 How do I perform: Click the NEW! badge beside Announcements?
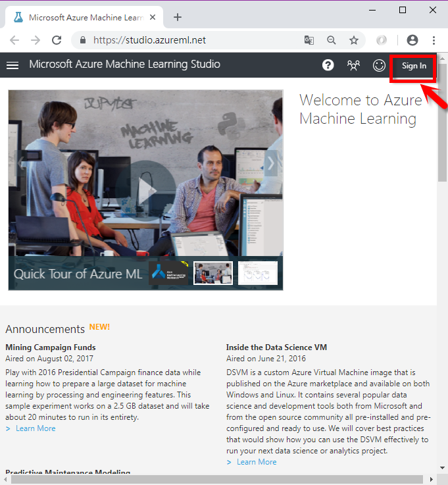(99, 327)
